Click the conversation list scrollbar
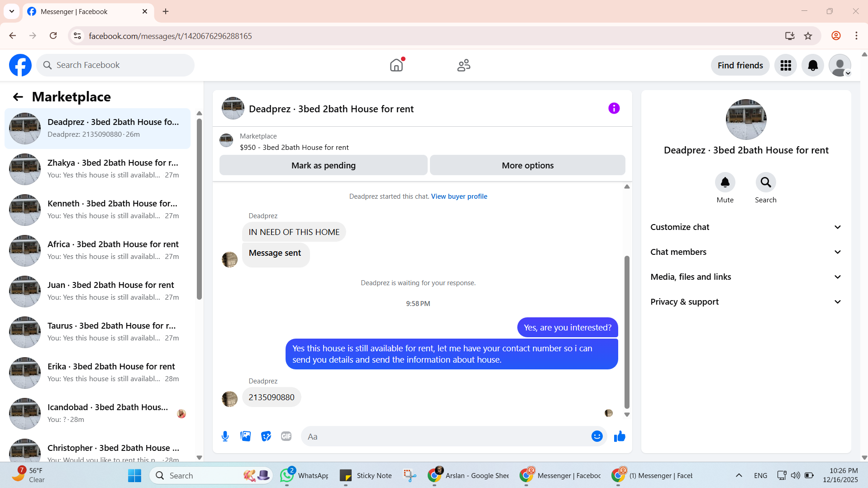868x488 pixels. [199, 208]
